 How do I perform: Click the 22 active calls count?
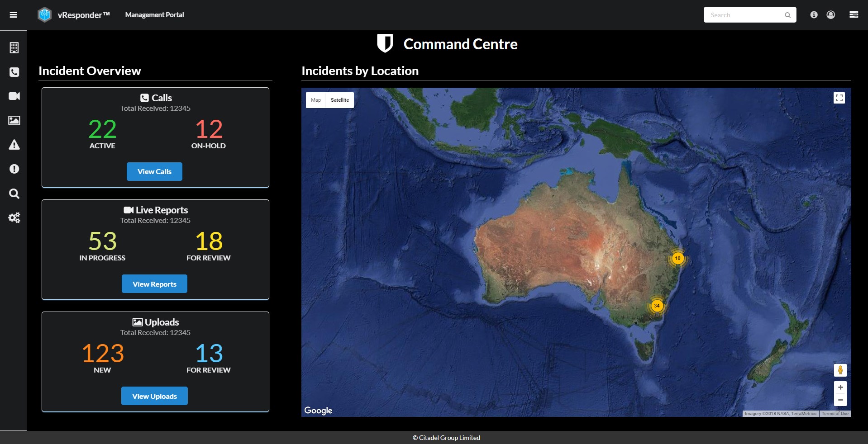[102, 129]
